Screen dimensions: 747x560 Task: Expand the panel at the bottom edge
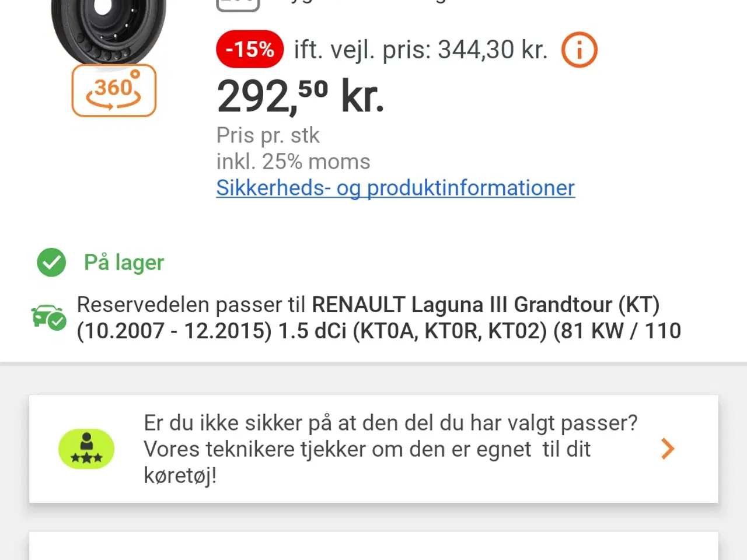(x=373, y=551)
